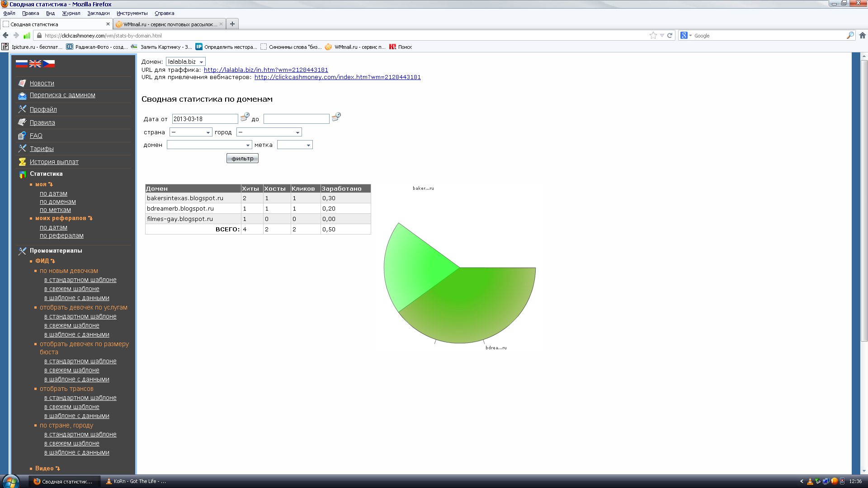Open the browser home page icon
This screenshot has height=488, width=868.
coord(863,35)
